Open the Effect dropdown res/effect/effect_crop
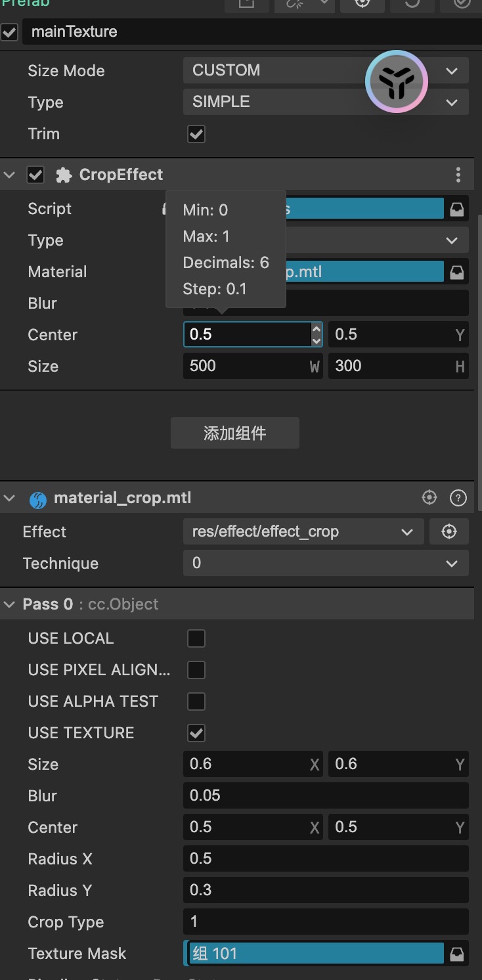This screenshot has width=482, height=980. (303, 531)
